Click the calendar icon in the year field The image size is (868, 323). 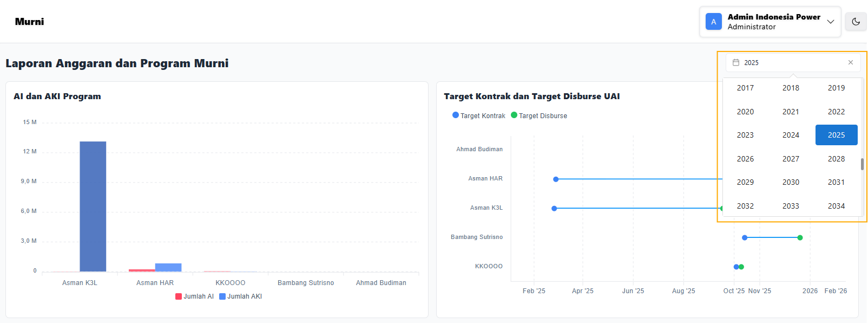(x=736, y=62)
